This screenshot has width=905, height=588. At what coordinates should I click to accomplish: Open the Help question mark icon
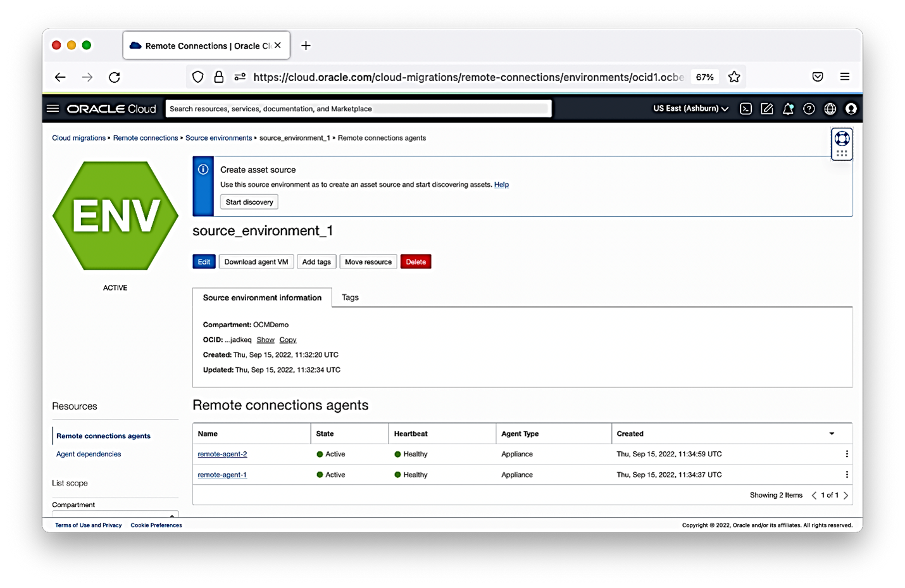809,108
